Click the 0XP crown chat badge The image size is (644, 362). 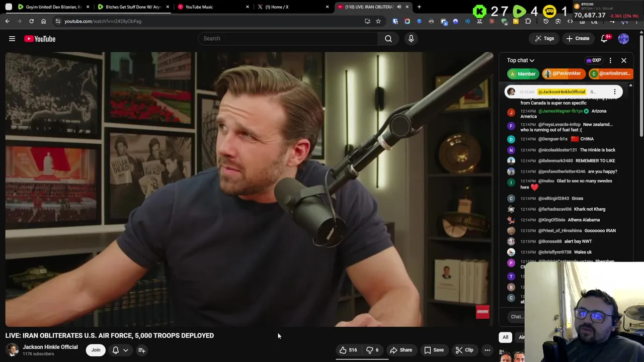594,60
